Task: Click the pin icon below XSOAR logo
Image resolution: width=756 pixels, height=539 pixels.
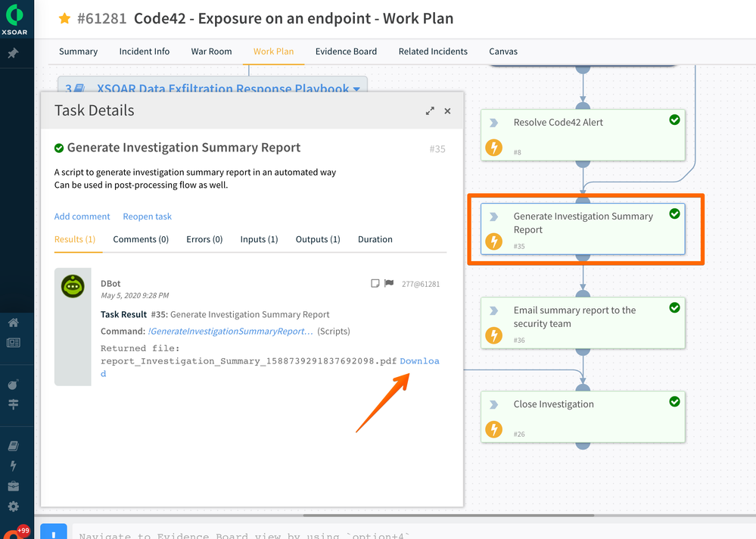Action: pos(13,54)
